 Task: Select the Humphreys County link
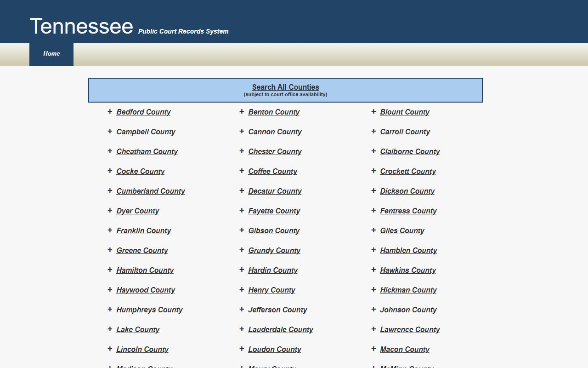point(149,310)
